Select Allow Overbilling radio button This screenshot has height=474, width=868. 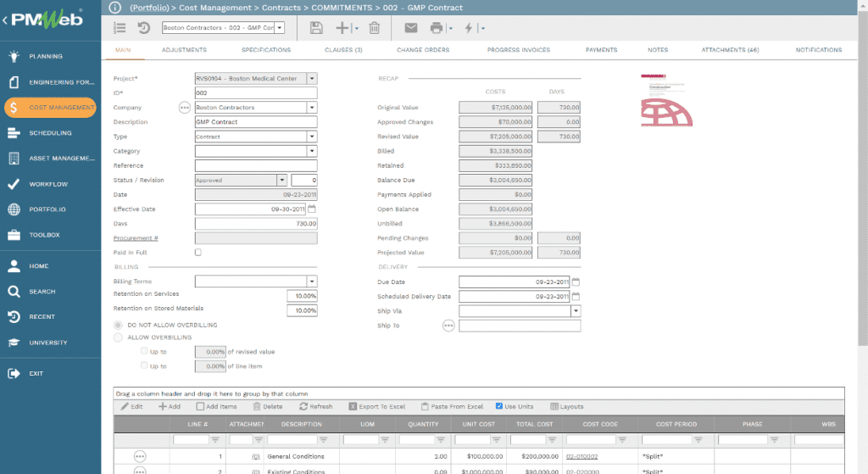[118, 337]
